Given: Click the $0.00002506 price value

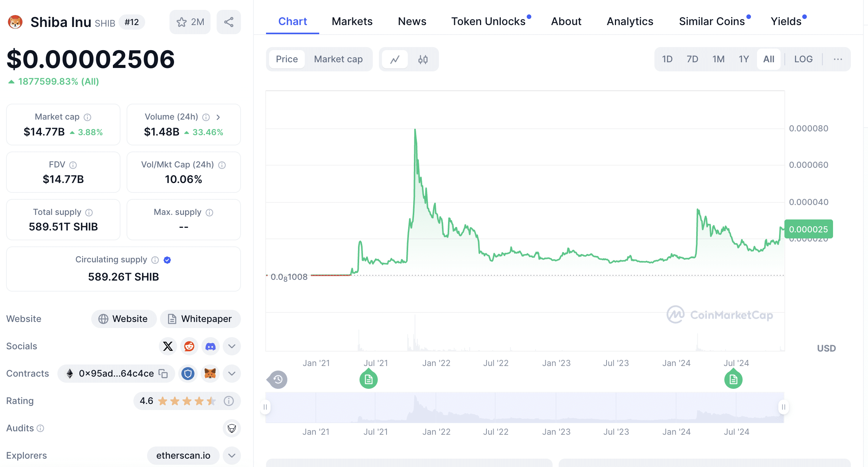Looking at the screenshot, I should (90, 59).
